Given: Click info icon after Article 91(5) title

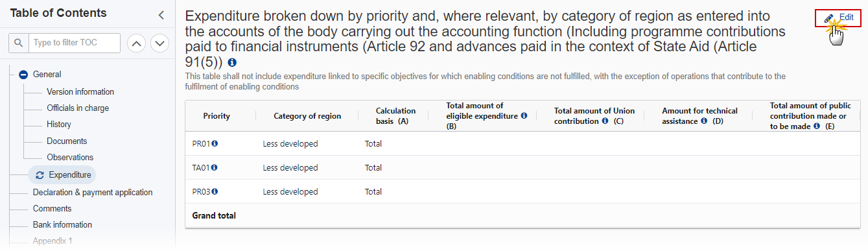Looking at the screenshot, I should point(232,63).
